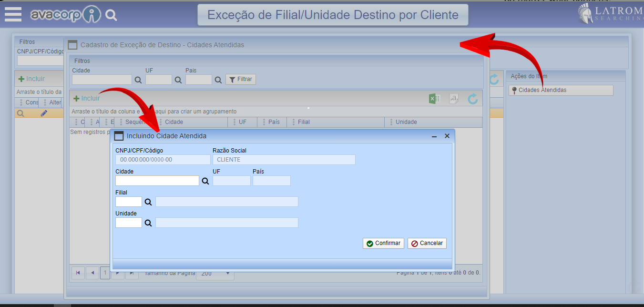
Task: Refresh the Cidades Atendidas grid
Action: (472, 99)
